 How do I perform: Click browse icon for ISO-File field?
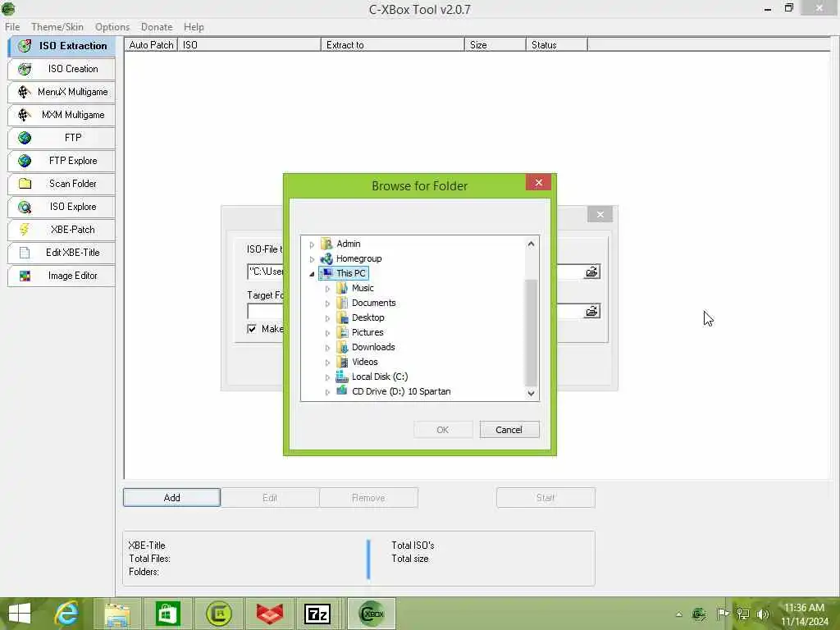pos(591,272)
